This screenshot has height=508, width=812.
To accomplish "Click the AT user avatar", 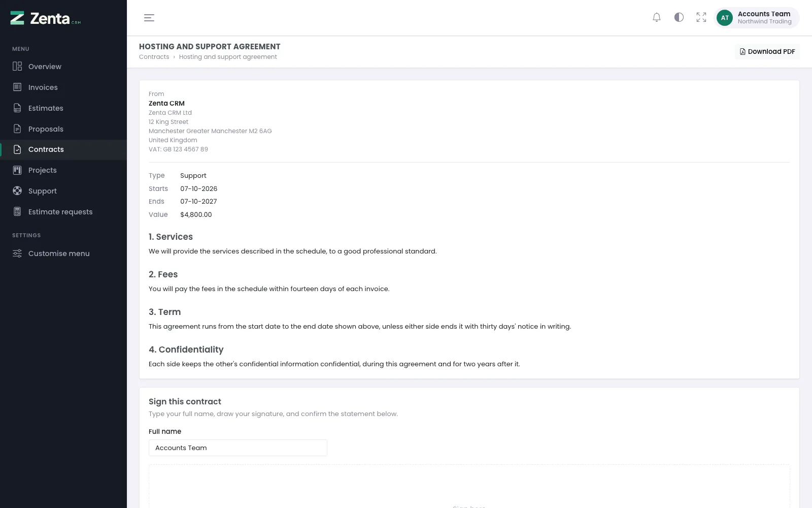I will click(725, 18).
